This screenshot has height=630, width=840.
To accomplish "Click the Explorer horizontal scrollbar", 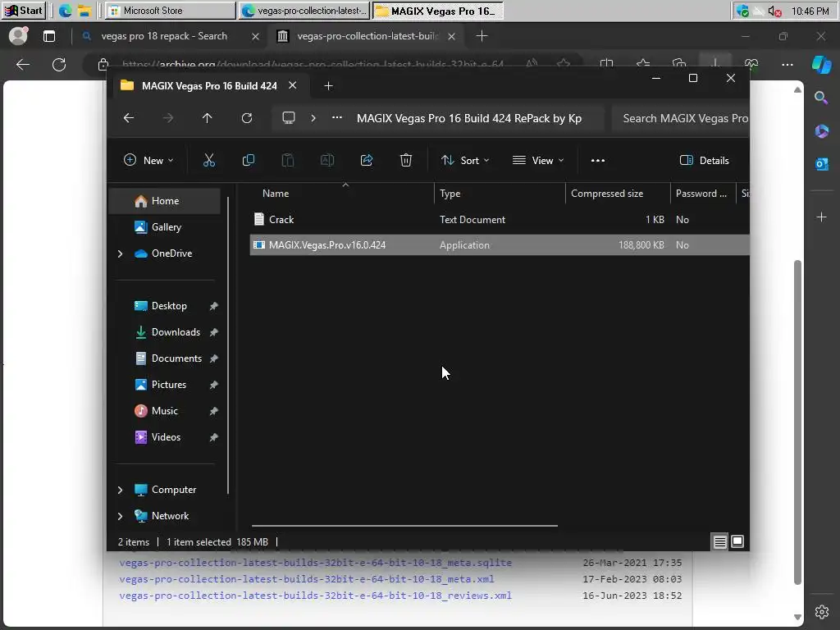I will click(x=404, y=526).
